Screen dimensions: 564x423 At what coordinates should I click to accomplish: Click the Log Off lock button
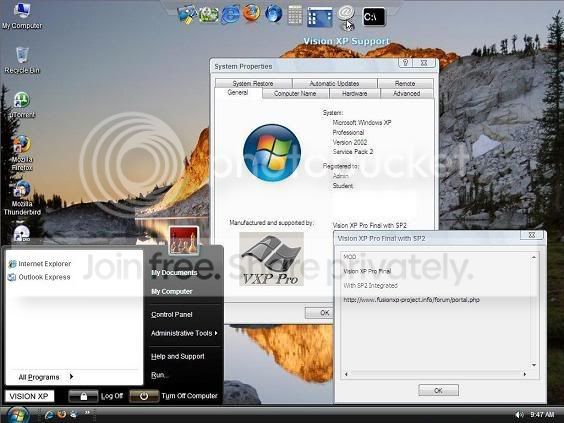[x=83, y=396]
